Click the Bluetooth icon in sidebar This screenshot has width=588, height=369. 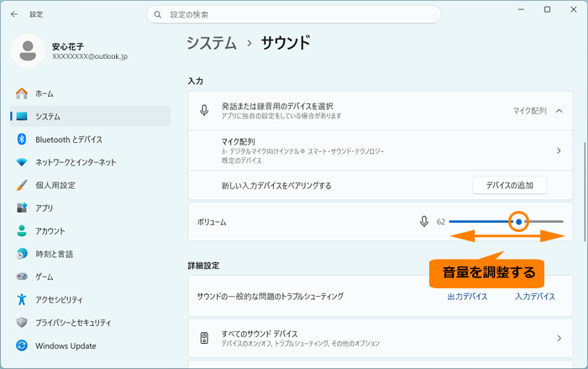pyautogui.click(x=22, y=140)
